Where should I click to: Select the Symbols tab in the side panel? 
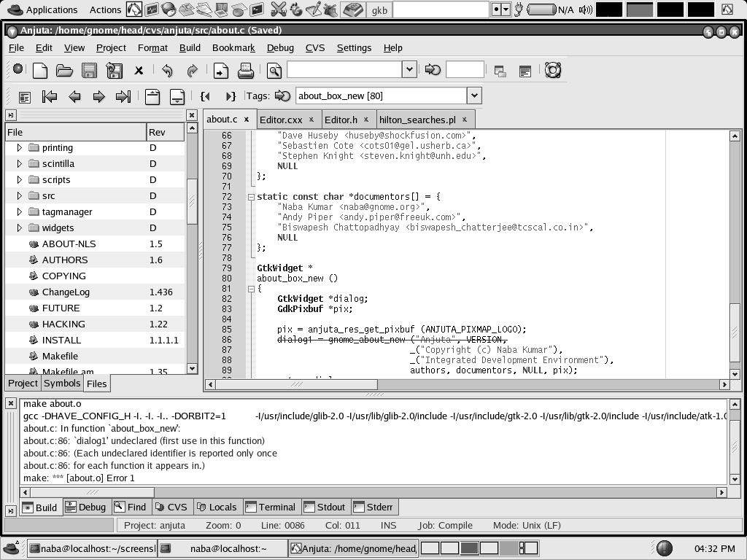point(62,384)
